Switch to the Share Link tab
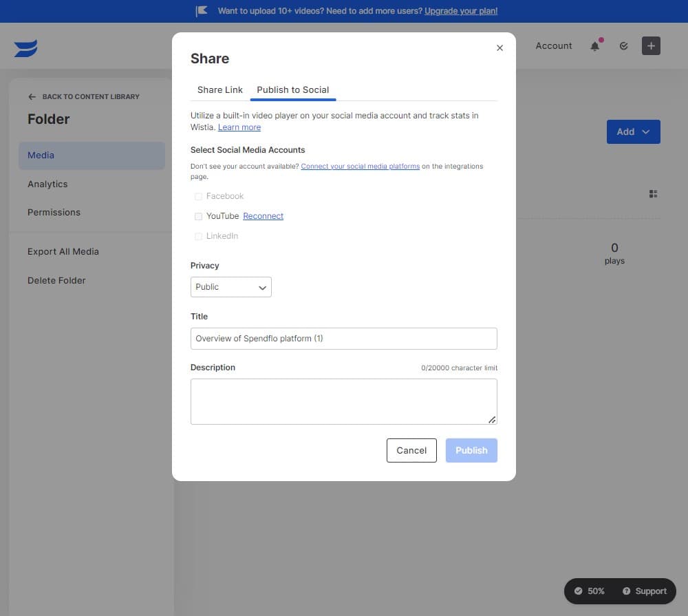The height and width of the screenshot is (616, 688). pos(219,89)
